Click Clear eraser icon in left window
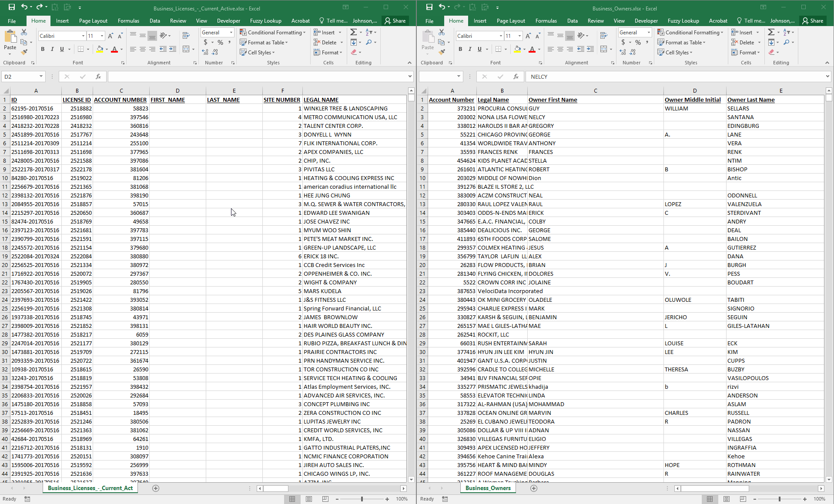Viewport: 834px width, 504px height. coord(354,52)
